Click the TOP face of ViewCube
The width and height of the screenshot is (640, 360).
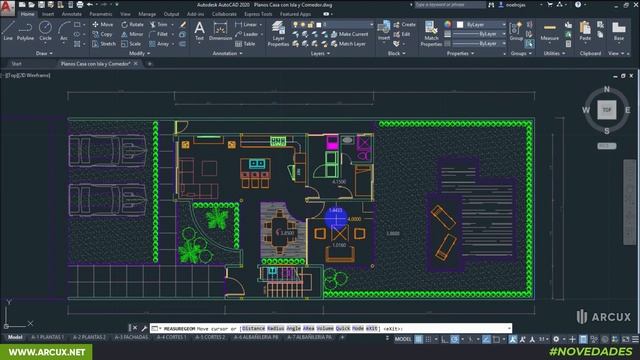(607, 110)
